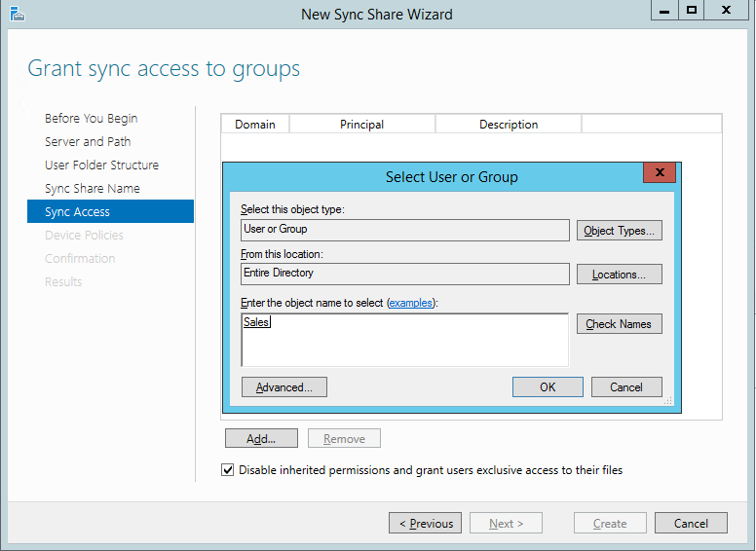
Task: Click the wizard icon in title bar
Action: (17, 14)
